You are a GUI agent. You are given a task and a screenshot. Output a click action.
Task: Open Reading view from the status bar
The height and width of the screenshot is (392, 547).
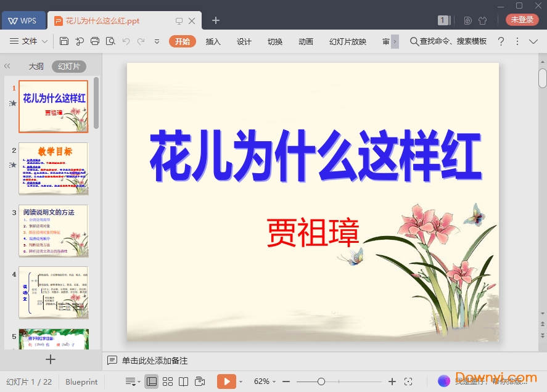pyautogui.click(x=184, y=382)
